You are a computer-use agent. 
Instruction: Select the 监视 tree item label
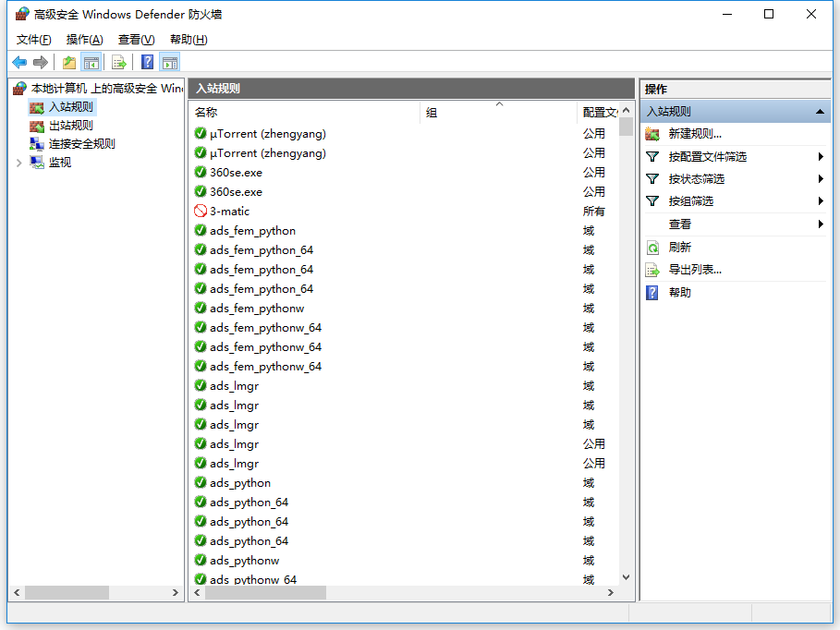tap(60, 163)
